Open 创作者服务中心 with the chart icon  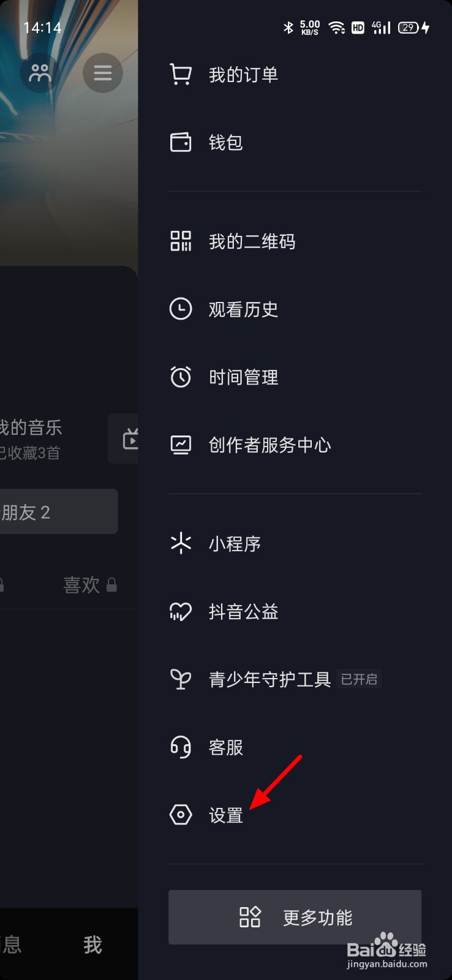(180, 445)
